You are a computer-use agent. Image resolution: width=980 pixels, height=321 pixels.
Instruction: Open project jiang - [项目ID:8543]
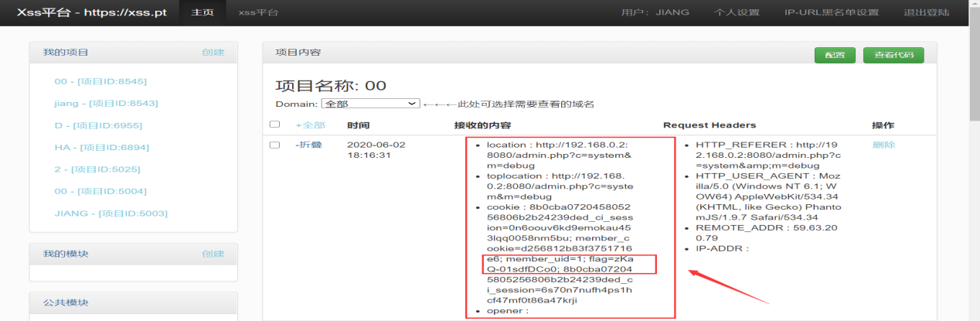(x=106, y=103)
